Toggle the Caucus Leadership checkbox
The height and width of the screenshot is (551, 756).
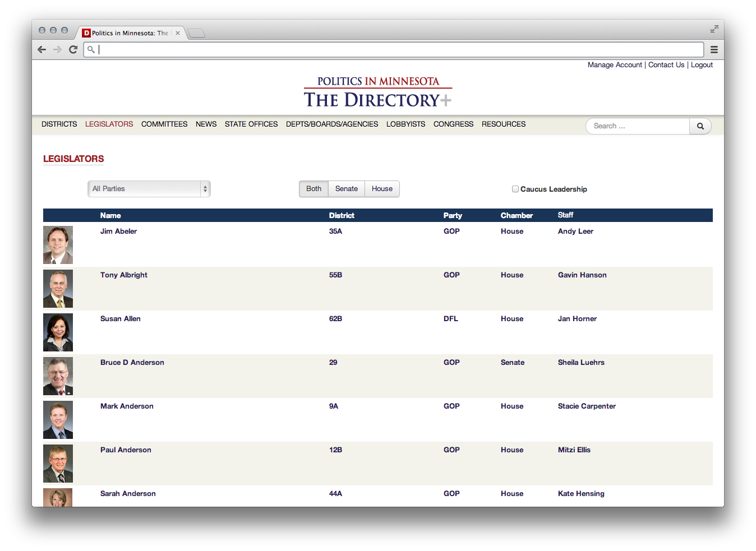pos(515,189)
